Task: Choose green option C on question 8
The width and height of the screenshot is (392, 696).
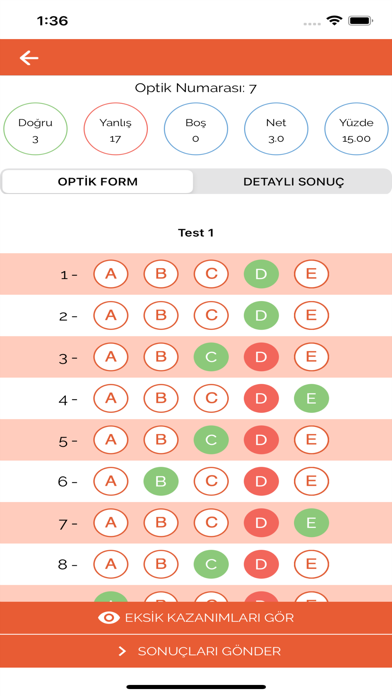Action: 211,564
